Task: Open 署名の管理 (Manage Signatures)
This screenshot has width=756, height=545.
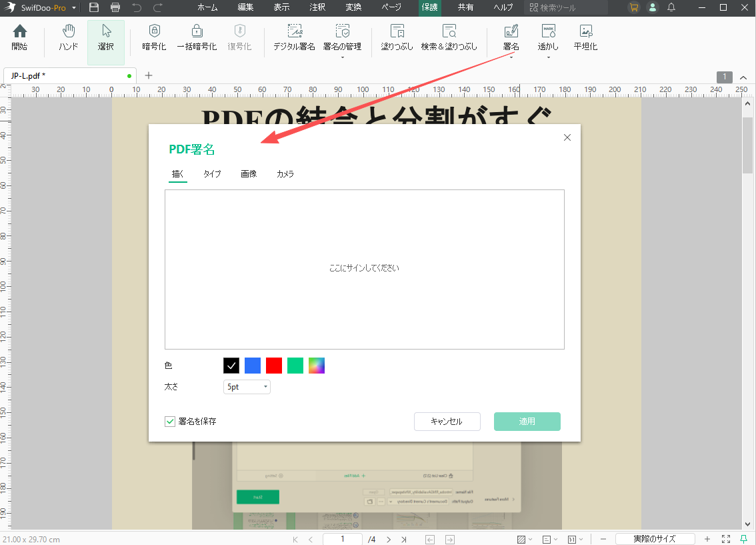Action: click(x=343, y=37)
